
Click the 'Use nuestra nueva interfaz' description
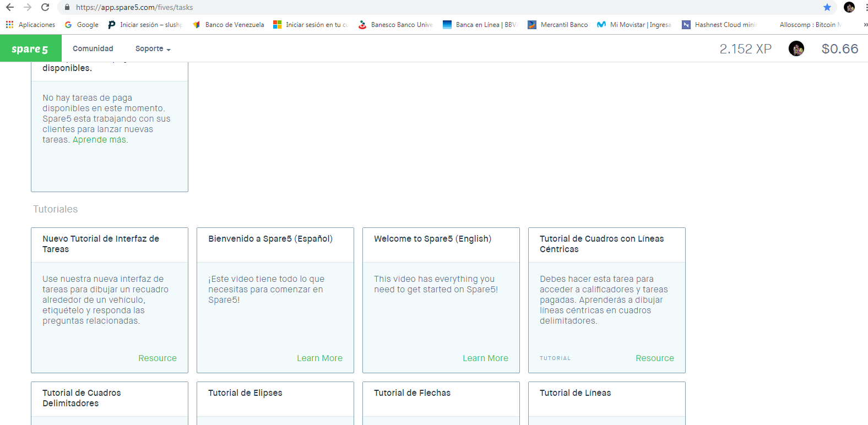(x=106, y=300)
